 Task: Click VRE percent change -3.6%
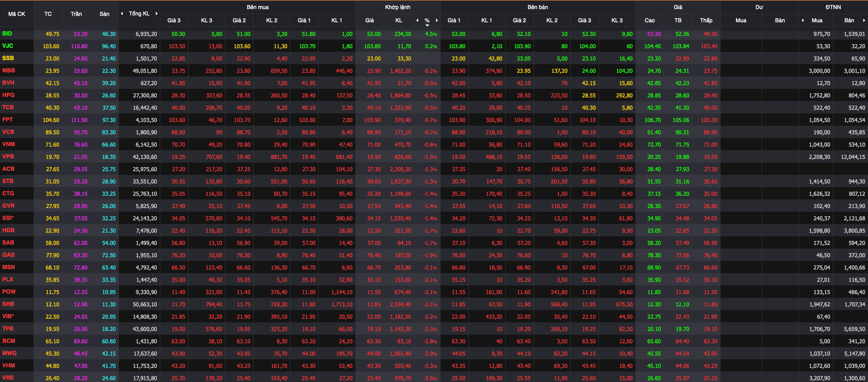point(430,378)
